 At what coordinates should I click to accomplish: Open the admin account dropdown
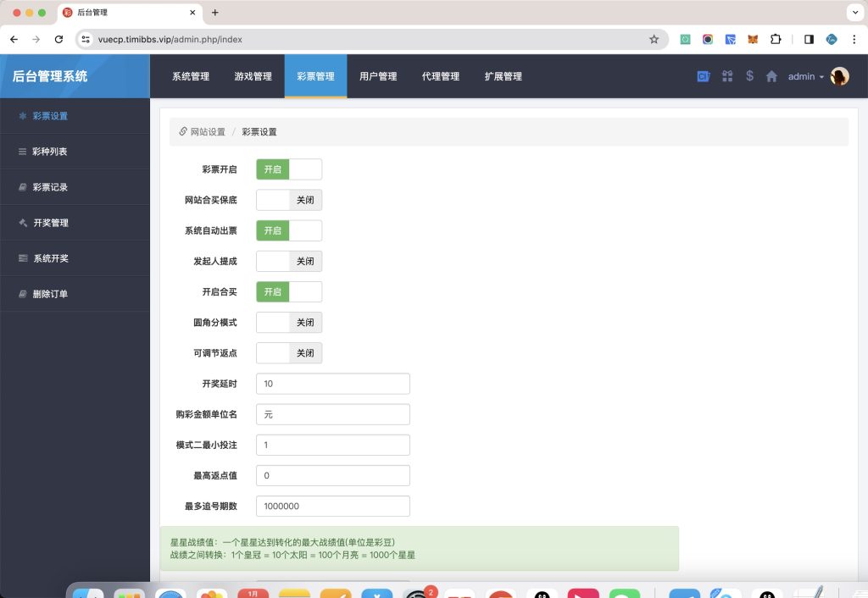click(x=804, y=76)
